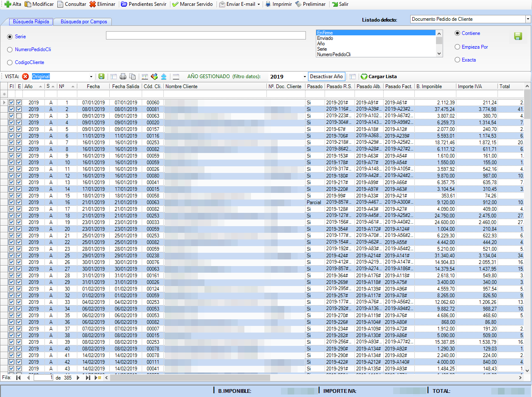Image resolution: width=532 pixels, height=397 pixels.
Task: Jump to the last record in Fila navigator
Action: pos(88,378)
